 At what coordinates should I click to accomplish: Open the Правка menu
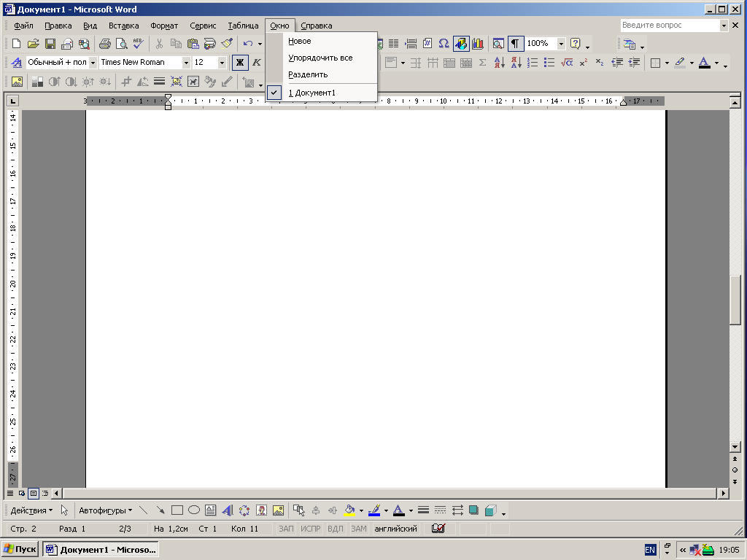[58, 26]
